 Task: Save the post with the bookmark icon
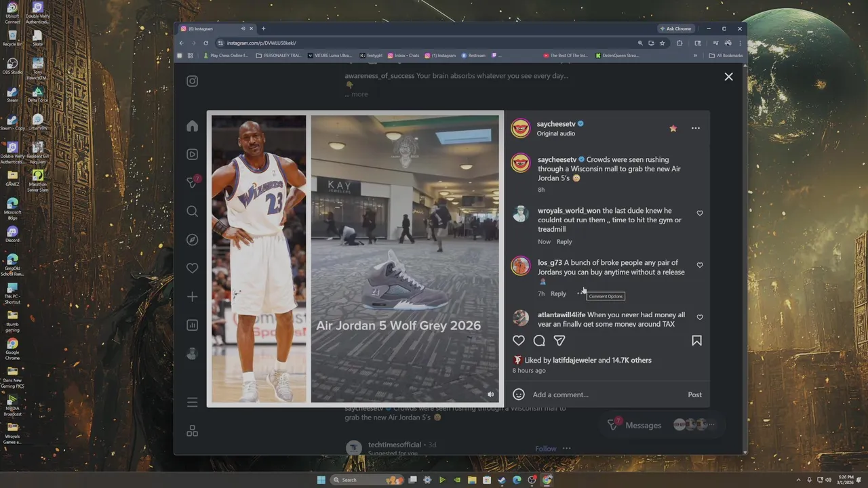[x=696, y=340]
